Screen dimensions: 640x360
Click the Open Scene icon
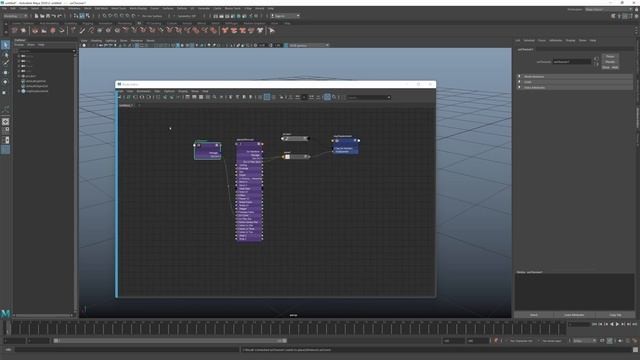42,16
